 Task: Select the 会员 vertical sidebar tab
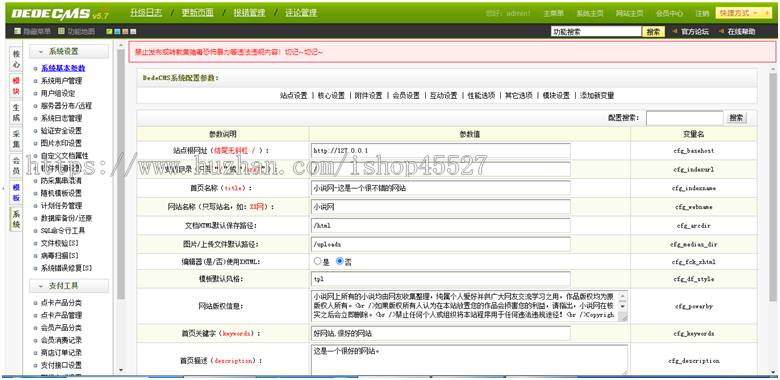tap(16, 166)
